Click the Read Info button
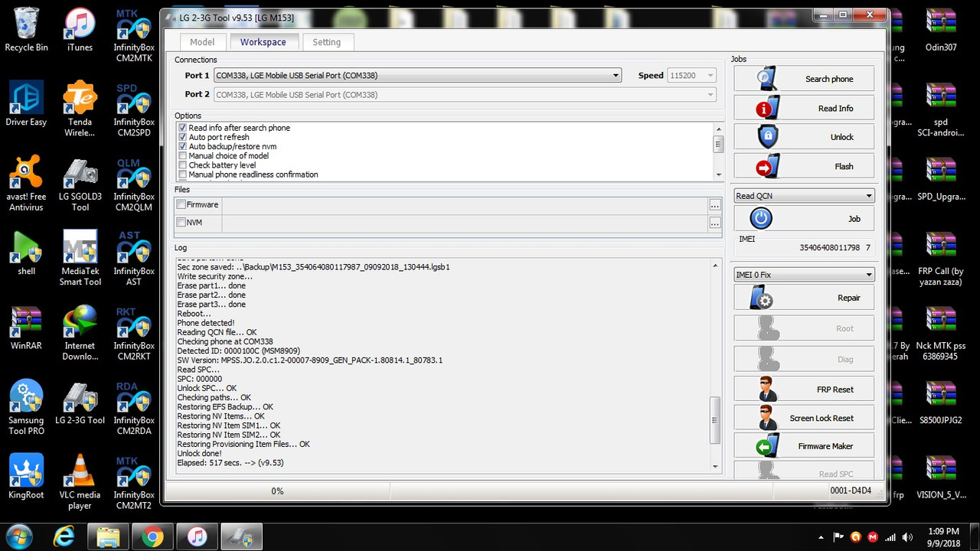The width and height of the screenshot is (980, 551). click(x=804, y=108)
